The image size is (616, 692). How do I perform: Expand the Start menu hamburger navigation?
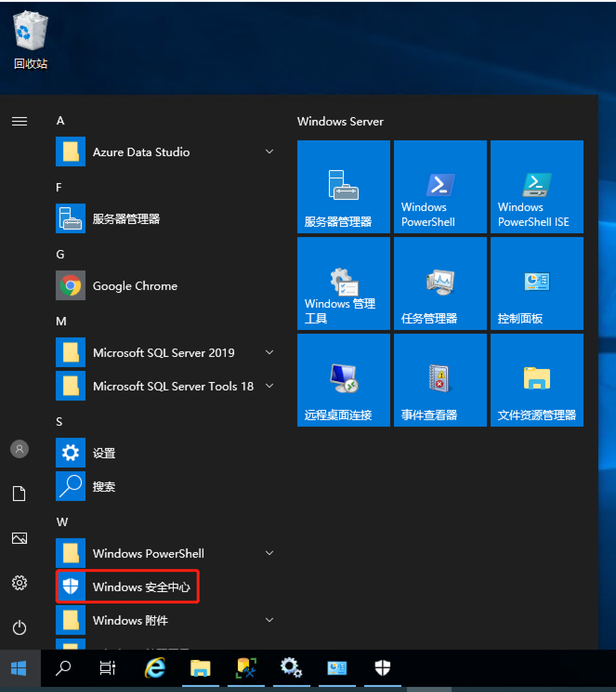20,121
